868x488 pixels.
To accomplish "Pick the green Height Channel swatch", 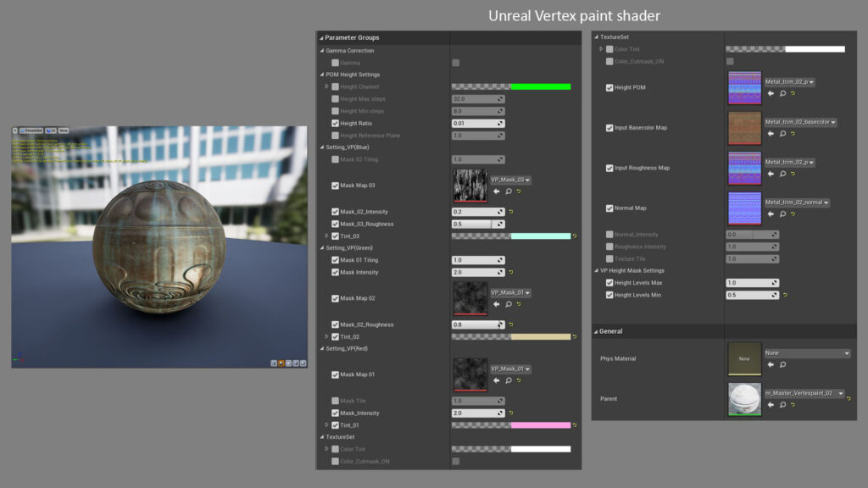I will pyautogui.click(x=540, y=87).
